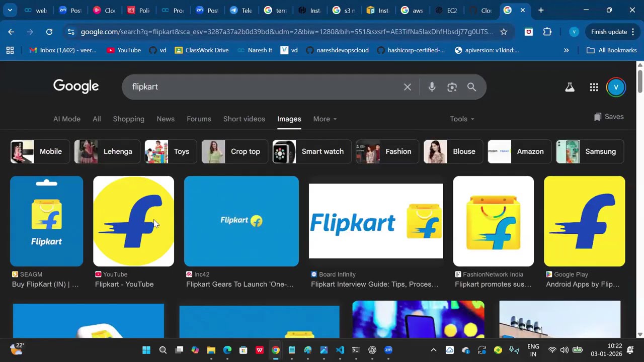Viewport: 644px width, 362px height.
Task: Open the Inc42 Flipkart image result
Action: 242,221
